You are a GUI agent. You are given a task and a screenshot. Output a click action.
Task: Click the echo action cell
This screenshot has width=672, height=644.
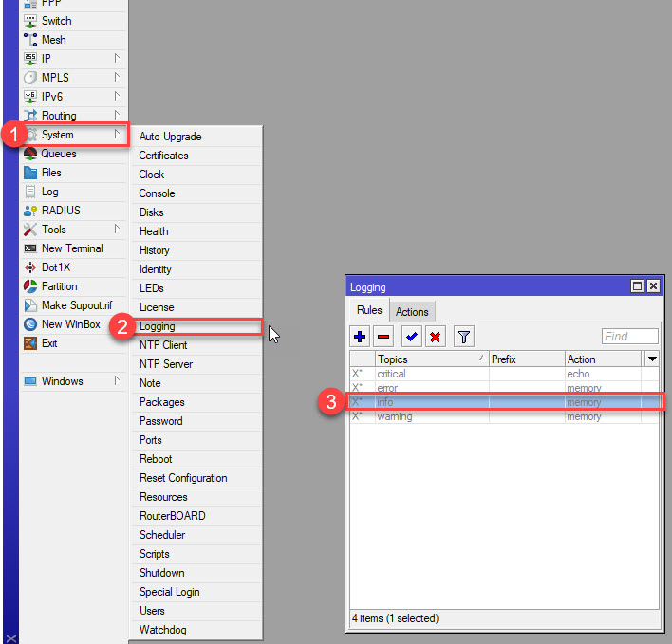pos(603,374)
